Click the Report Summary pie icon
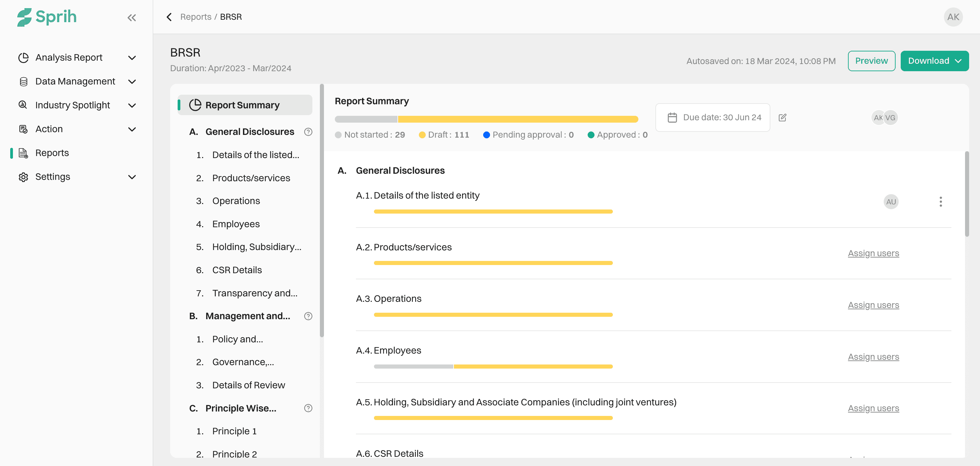The image size is (980, 466). tap(195, 105)
